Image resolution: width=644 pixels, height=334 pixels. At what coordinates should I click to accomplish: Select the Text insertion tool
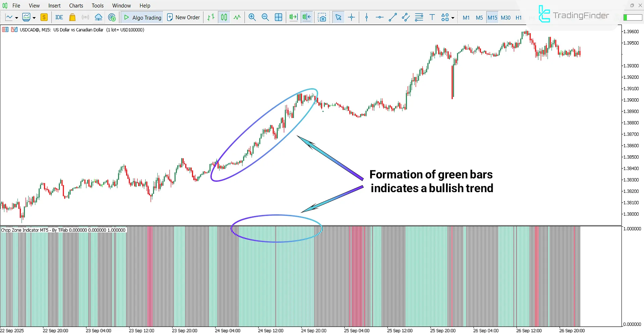click(432, 17)
